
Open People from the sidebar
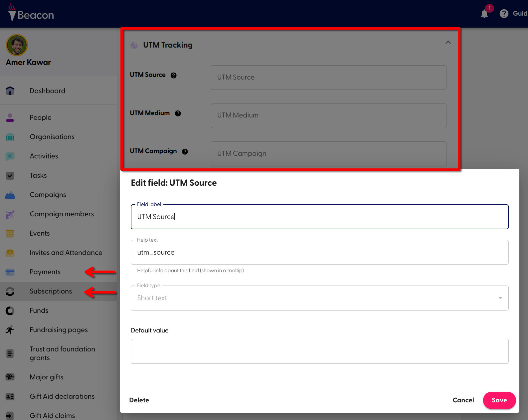click(x=41, y=117)
